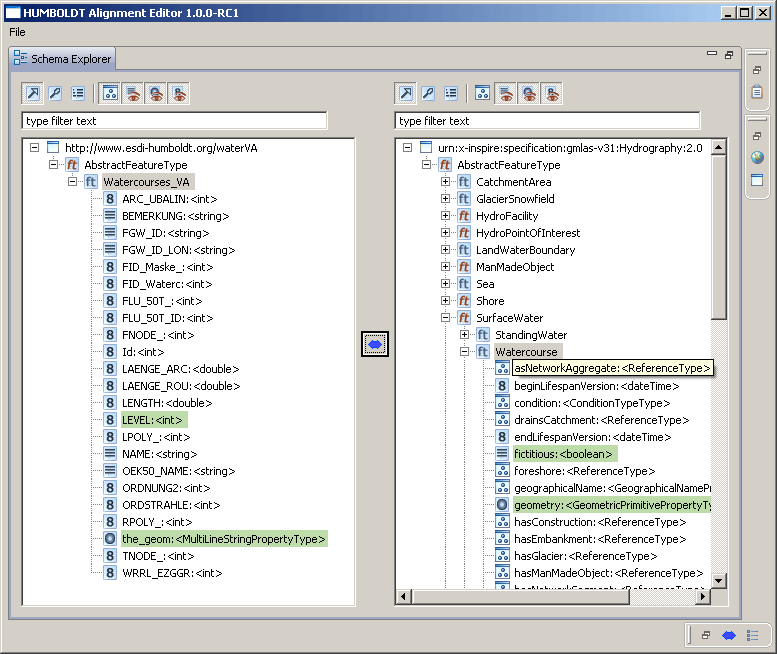Viewport: 777px width, 654px height.
Task: Click the icon beside FGW_ID string attribute
Action: coord(110,233)
